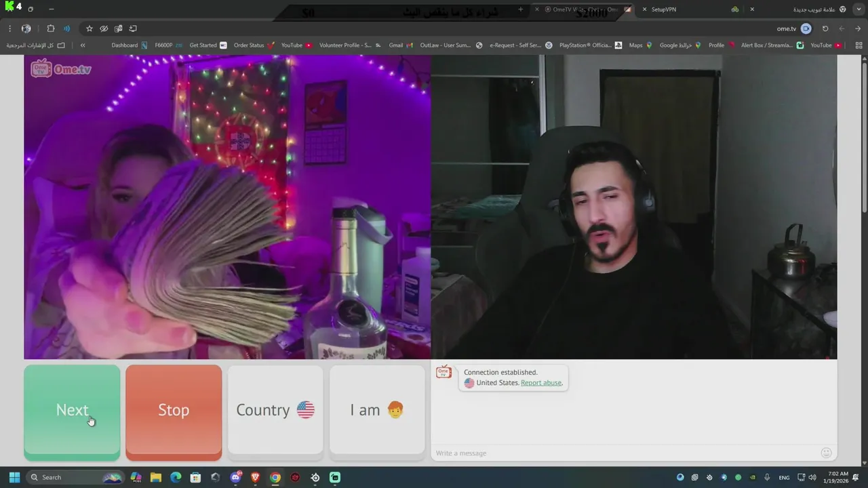Close the SetupVPN tab
Image resolution: width=868 pixels, height=488 pixels.
(x=645, y=9)
